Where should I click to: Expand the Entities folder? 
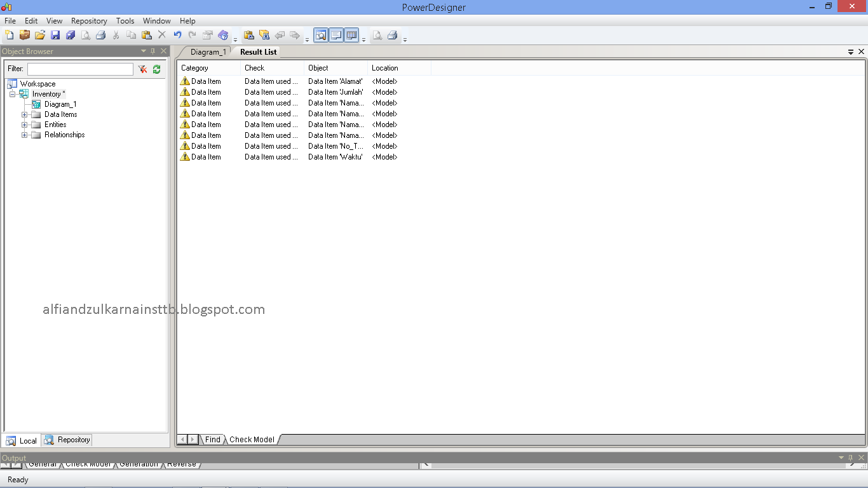[x=24, y=125]
